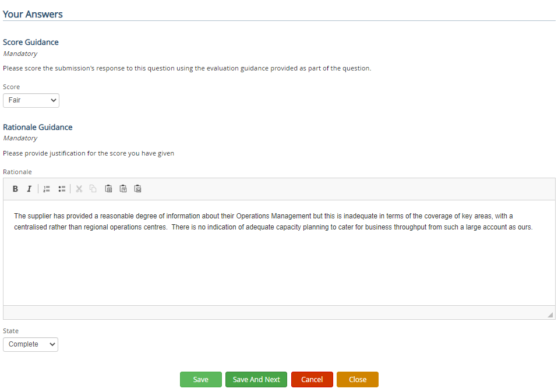Select the Cut icon in the editor toolbar
The image size is (558, 392).
click(79, 188)
